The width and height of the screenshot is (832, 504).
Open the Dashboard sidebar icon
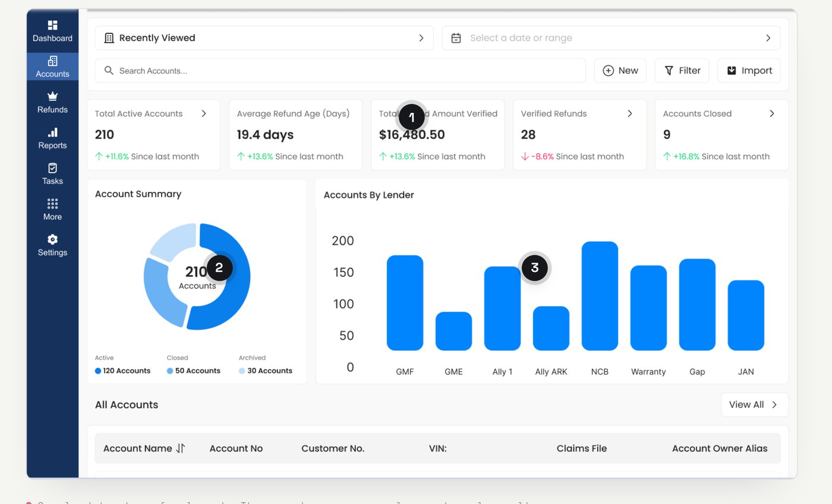pos(52,25)
